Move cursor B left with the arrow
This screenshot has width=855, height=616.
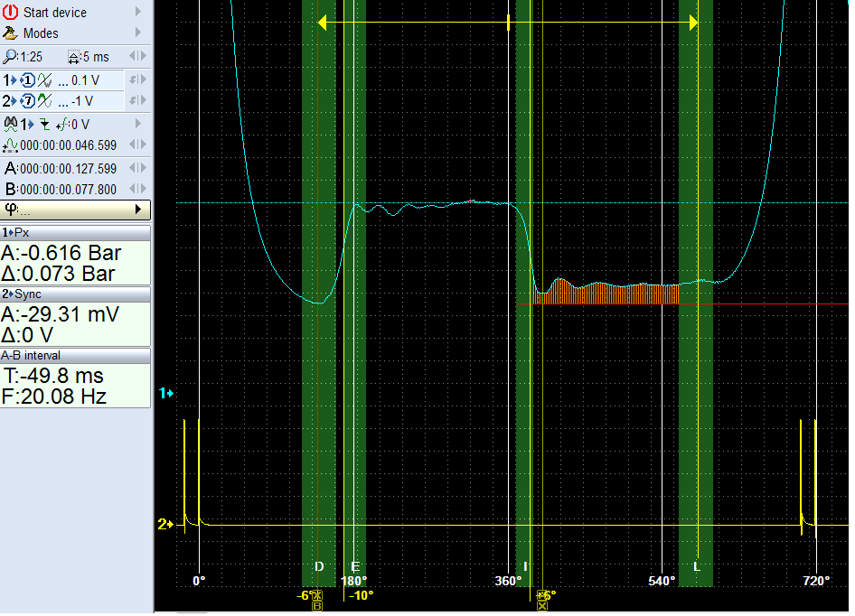click(133, 189)
